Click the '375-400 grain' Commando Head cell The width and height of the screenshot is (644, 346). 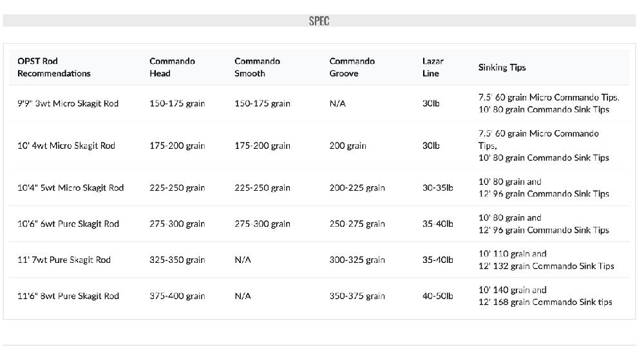click(x=177, y=296)
